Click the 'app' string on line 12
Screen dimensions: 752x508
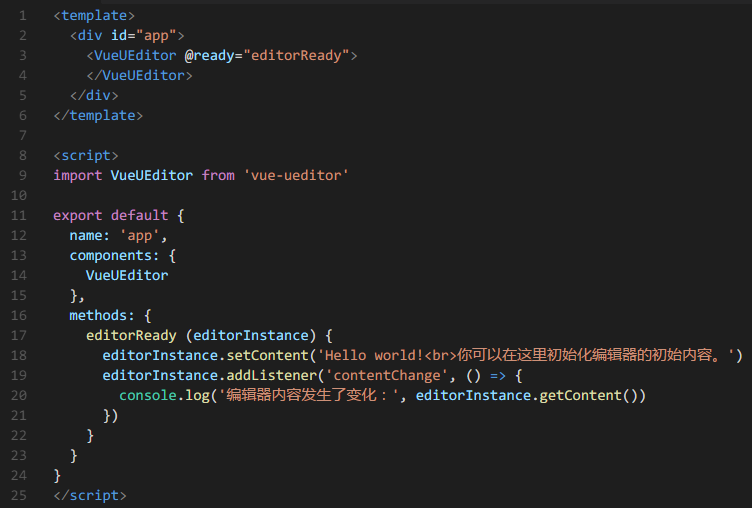[x=140, y=236]
